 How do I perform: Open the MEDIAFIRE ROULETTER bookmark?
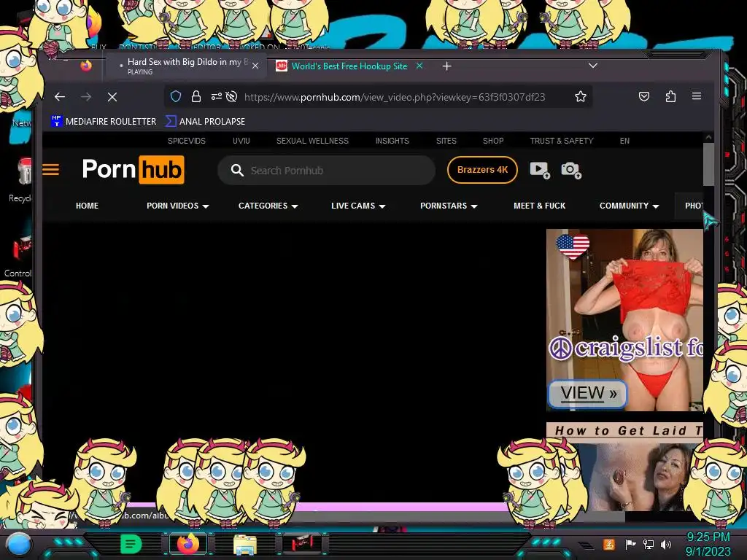pos(104,122)
